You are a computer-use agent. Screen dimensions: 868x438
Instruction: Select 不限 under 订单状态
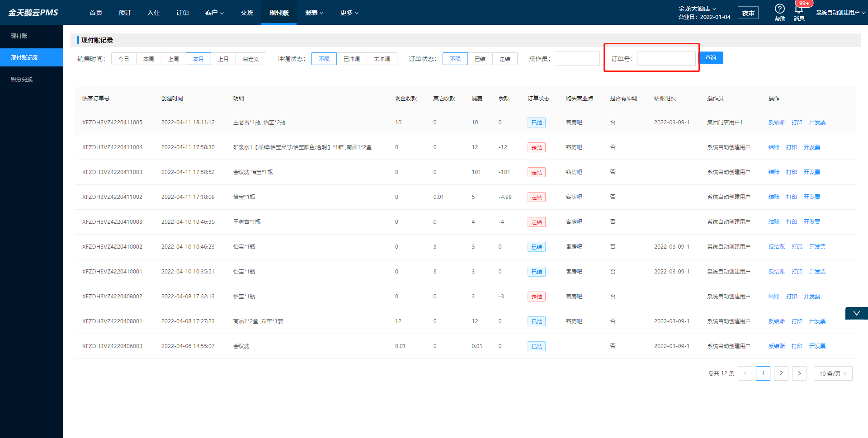455,59
